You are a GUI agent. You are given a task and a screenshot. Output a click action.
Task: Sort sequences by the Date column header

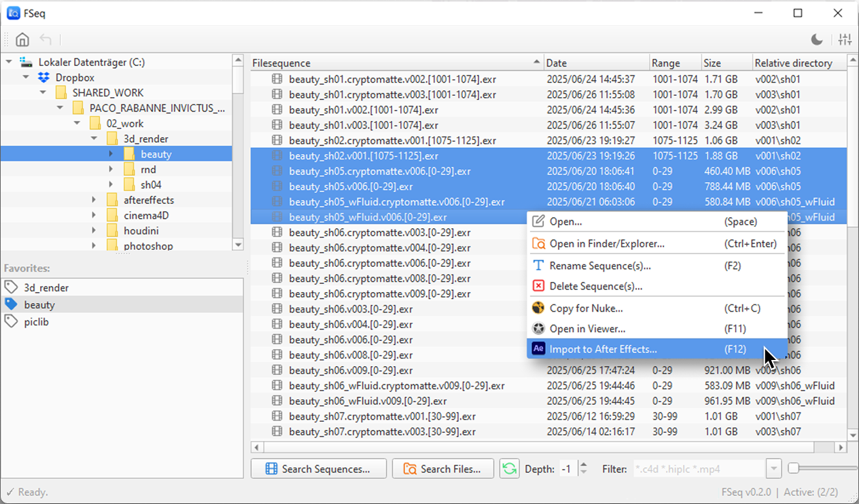coord(596,62)
